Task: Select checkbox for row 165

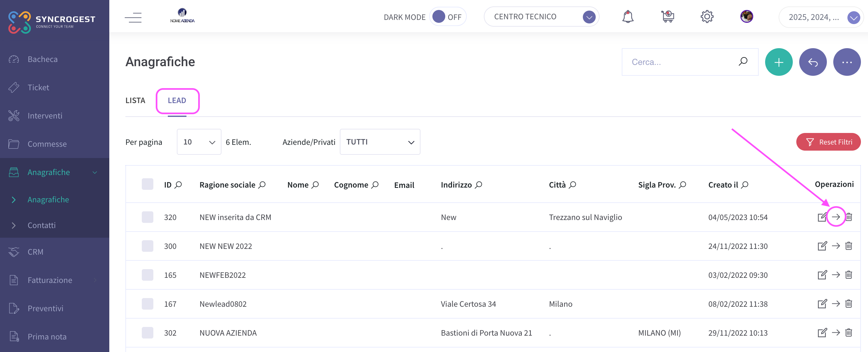Action: (x=147, y=275)
